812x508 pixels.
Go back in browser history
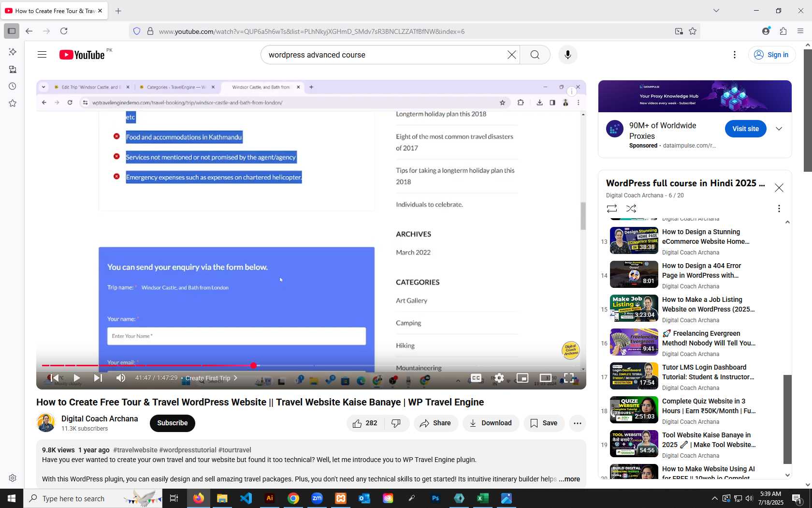(x=29, y=31)
